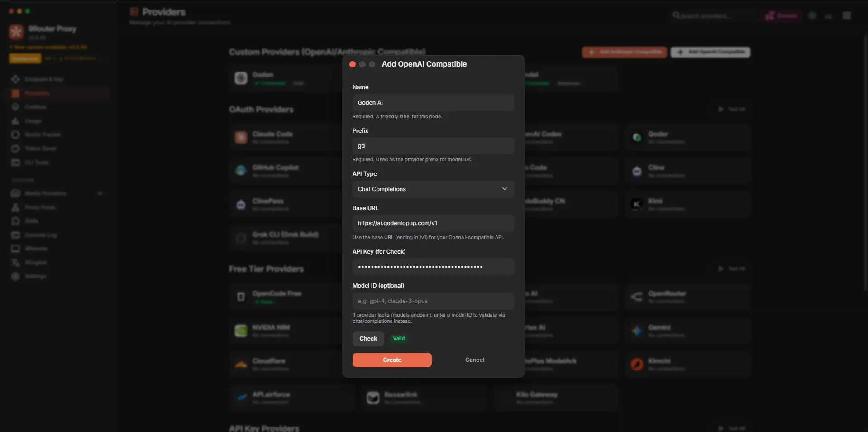
Task: Click the Check button in the dialog
Action: pos(368,339)
